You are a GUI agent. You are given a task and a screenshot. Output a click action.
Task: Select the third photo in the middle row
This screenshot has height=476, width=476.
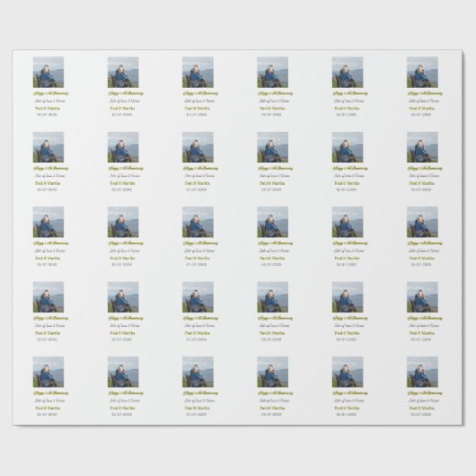pos(198,222)
